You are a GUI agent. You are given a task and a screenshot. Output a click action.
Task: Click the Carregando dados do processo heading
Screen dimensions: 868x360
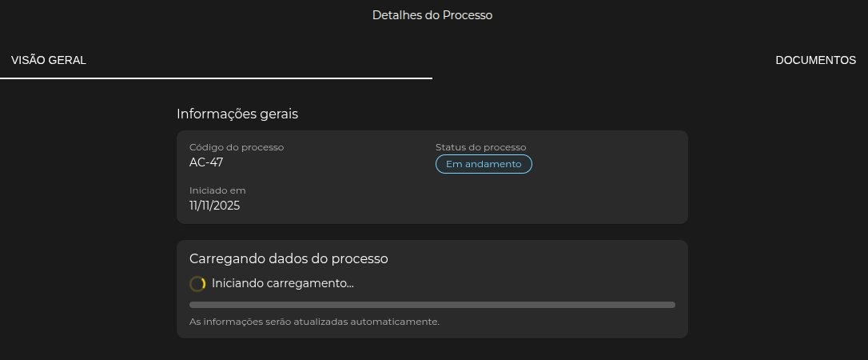click(x=289, y=258)
